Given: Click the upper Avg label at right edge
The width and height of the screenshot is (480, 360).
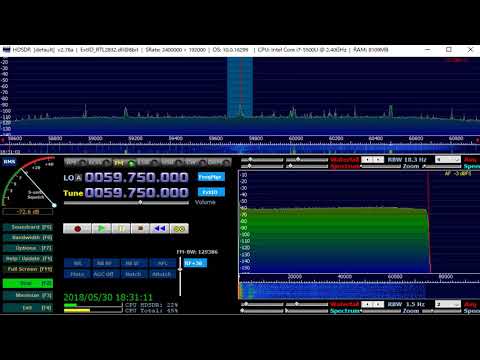Looking at the screenshot, I should 471,160.
